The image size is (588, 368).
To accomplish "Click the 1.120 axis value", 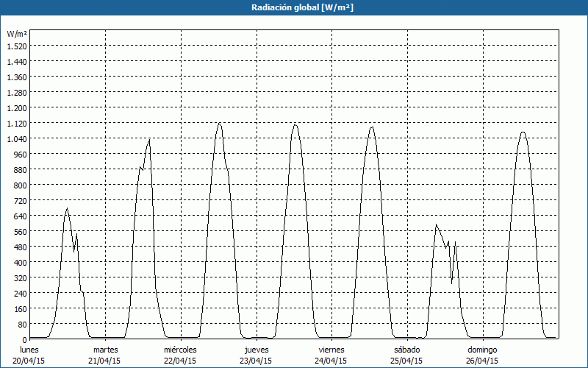I will (x=17, y=123).
